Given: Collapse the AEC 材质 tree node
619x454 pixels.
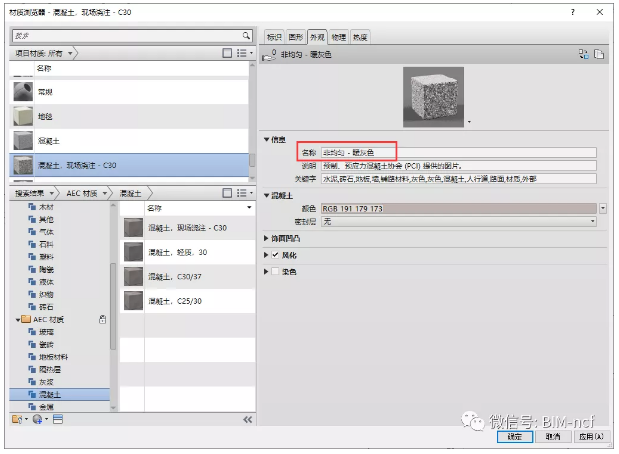Looking at the screenshot, I should click(x=18, y=320).
